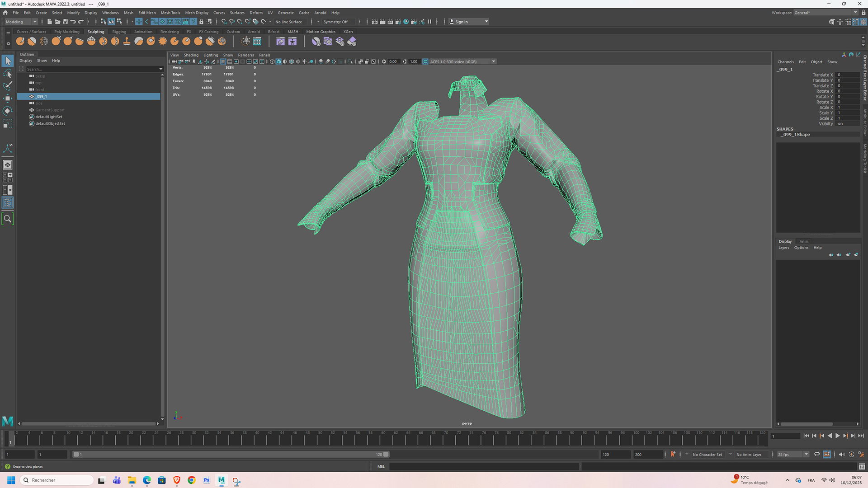
Task: Open the 24 fps frame rate dropdown
Action: coord(793,455)
